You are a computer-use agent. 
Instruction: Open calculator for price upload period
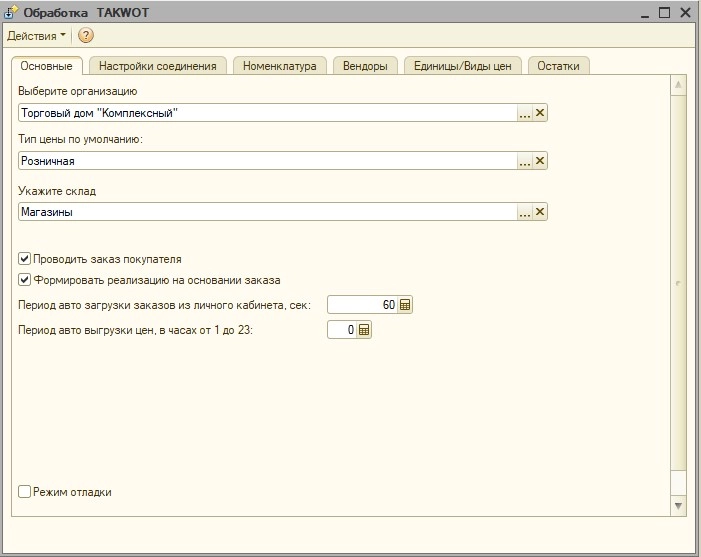tap(364, 330)
